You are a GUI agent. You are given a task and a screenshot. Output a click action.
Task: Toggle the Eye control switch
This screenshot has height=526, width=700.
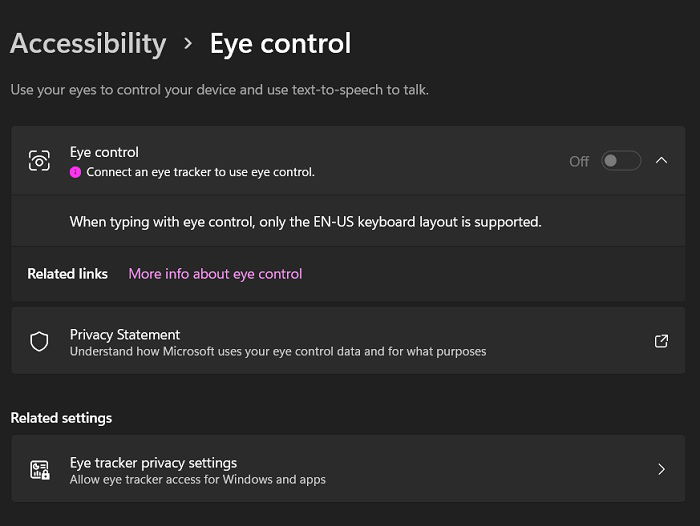[621, 161]
